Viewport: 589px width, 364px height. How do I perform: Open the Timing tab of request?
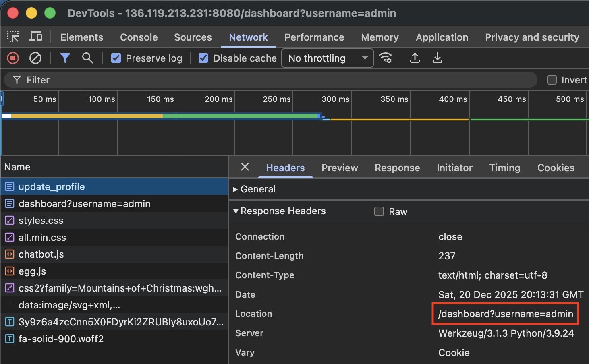504,168
